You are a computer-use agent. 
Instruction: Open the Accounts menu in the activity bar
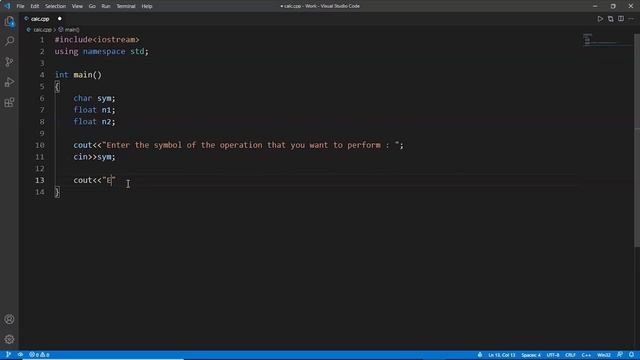pos(9,319)
